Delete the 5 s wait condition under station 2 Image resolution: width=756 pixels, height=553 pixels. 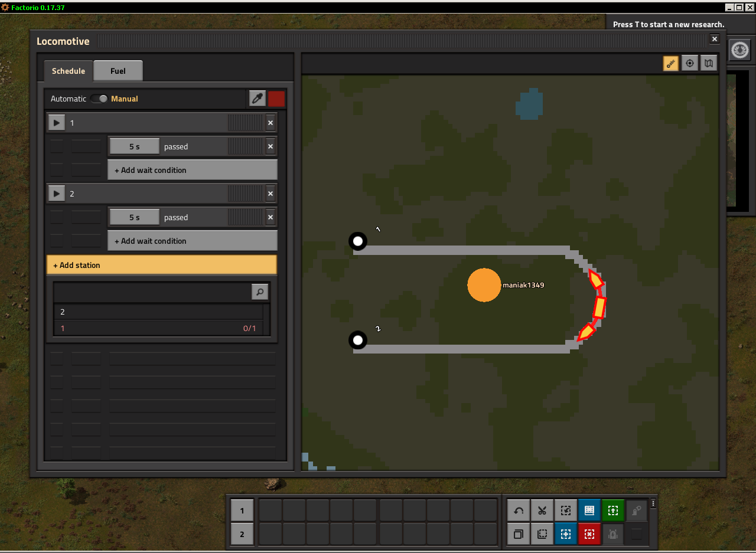(x=271, y=217)
